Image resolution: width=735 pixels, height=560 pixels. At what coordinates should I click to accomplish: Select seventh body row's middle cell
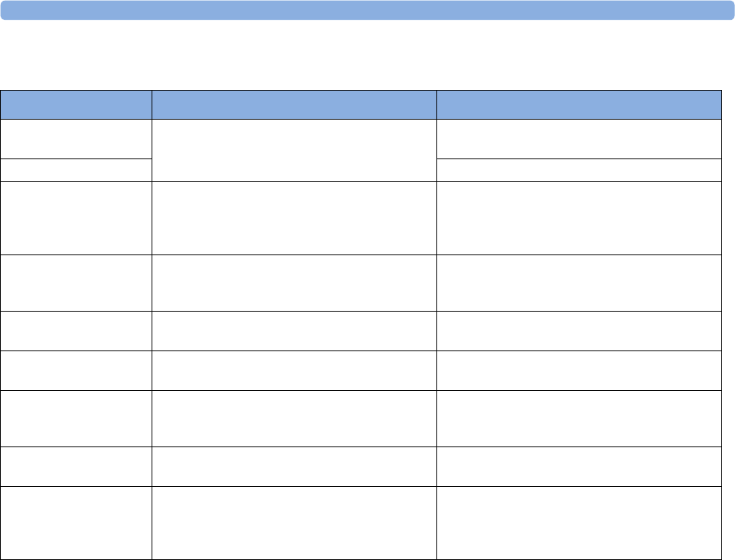(294, 418)
